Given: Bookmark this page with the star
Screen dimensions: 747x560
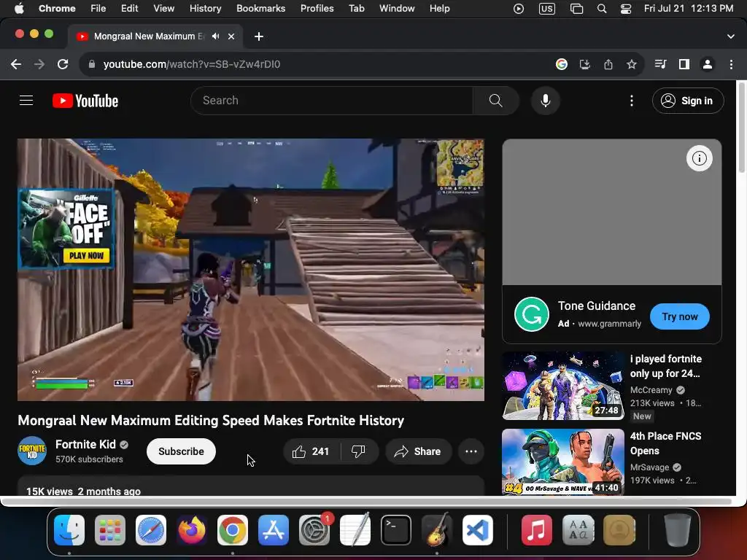Looking at the screenshot, I should coord(632,64).
